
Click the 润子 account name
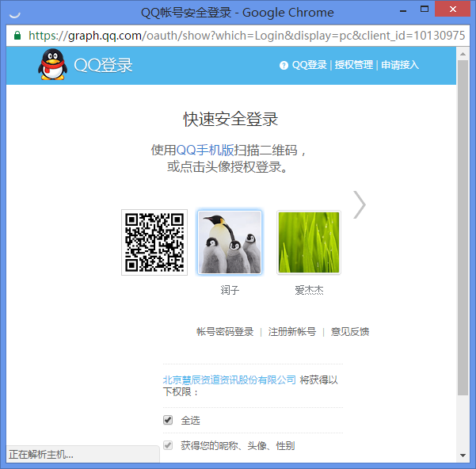pyautogui.click(x=230, y=290)
